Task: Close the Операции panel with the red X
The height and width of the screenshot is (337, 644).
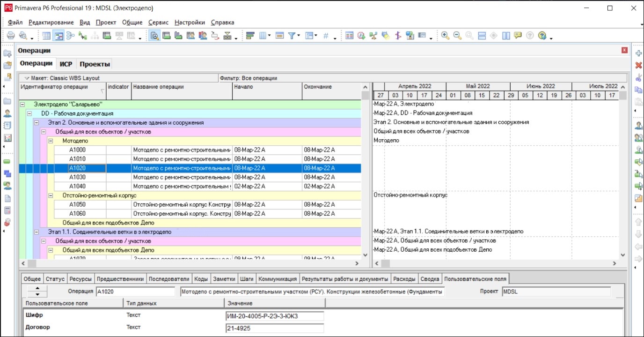Action: 624,50
